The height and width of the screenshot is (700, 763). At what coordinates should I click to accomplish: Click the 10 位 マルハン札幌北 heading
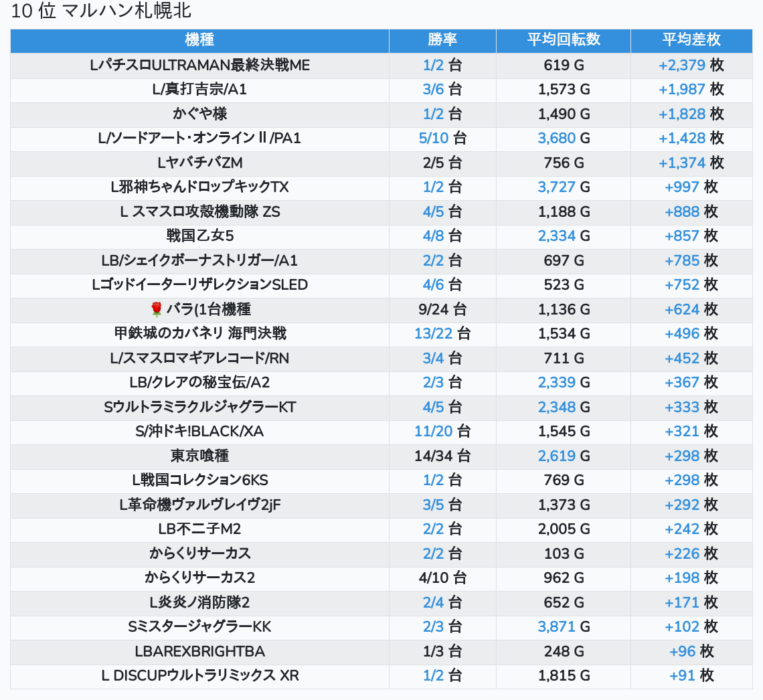(100, 11)
